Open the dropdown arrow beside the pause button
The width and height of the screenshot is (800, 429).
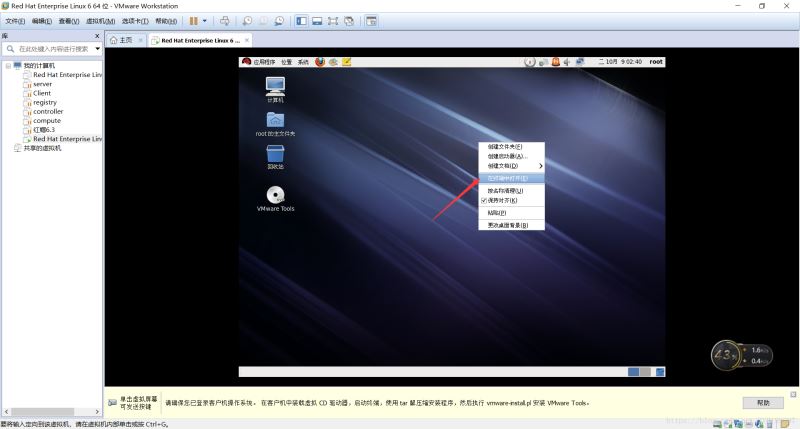205,21
